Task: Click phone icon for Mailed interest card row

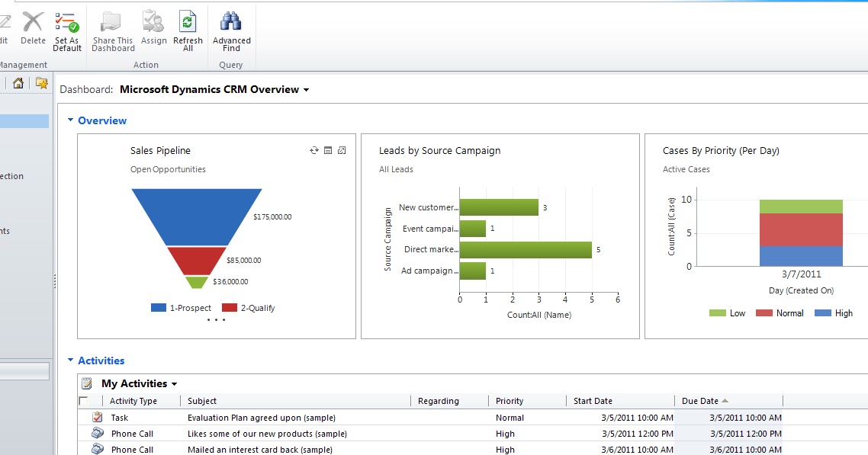Action: [x=98, y=449]
